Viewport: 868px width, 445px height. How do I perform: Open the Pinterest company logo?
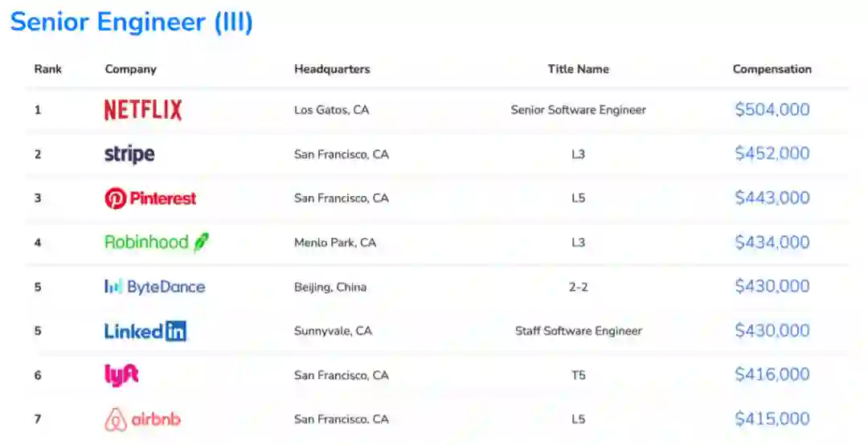[x=150, y=198]
